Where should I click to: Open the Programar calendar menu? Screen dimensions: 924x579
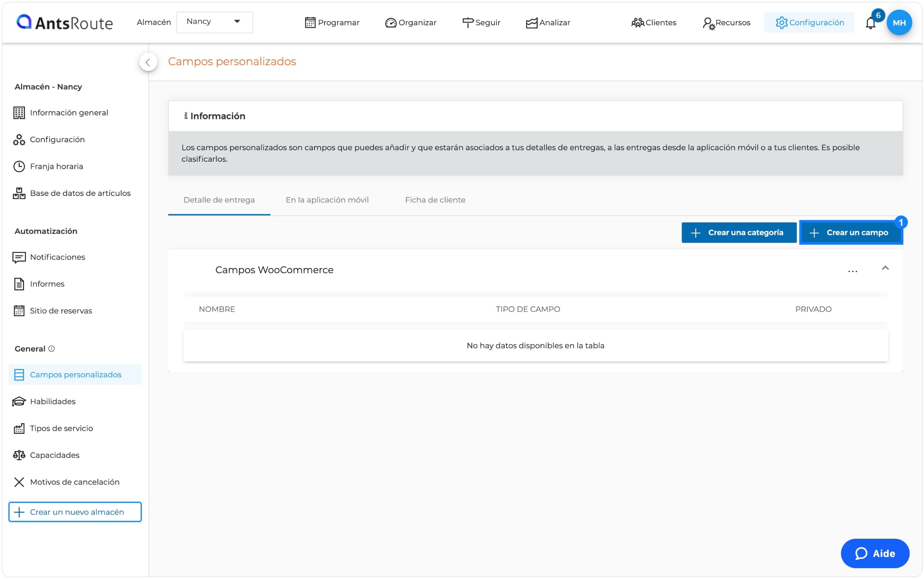[332, 23]
